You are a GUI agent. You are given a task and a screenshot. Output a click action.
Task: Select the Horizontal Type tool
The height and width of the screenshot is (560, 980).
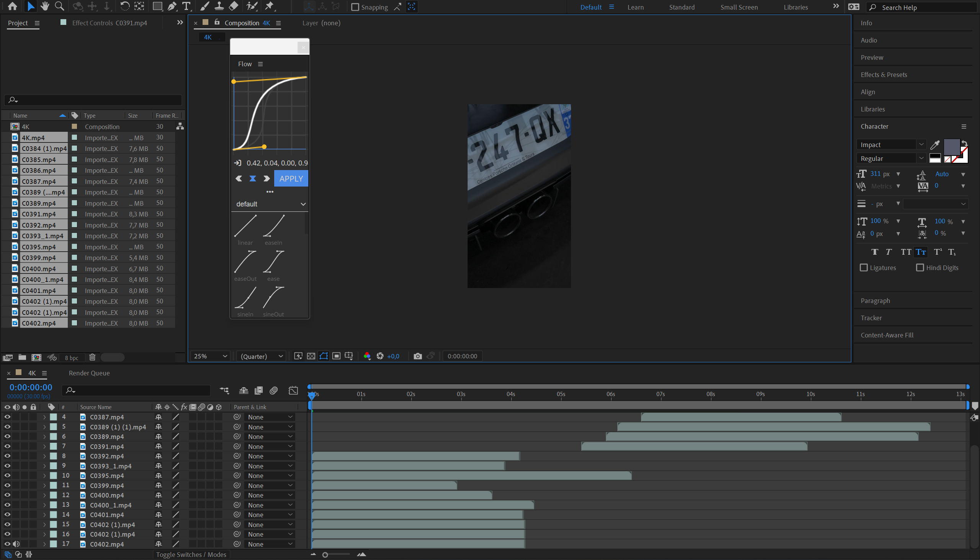[x=187, y=6]
